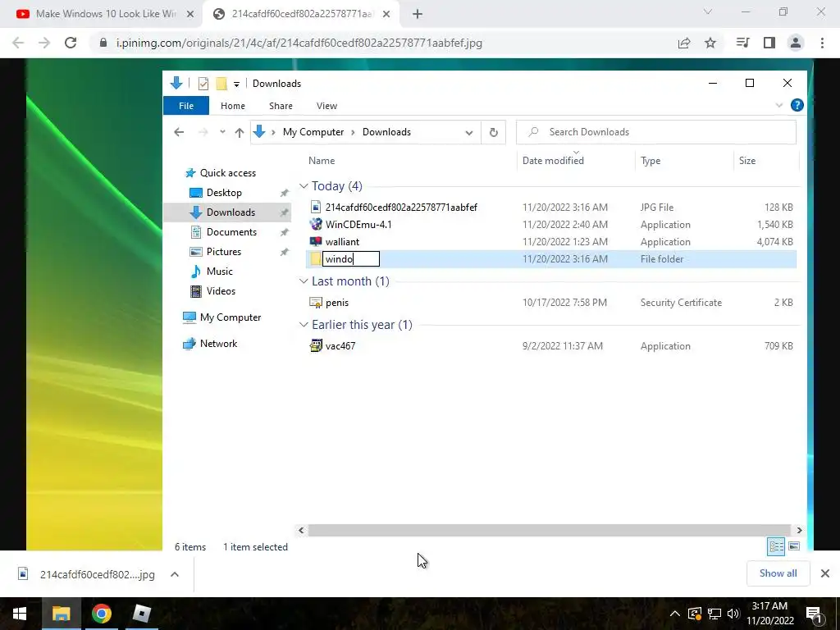This screenshot has width=840, height=630.
Task: Click the vac467 file icon
Action: pyautogui.click(x=316, y=345)
